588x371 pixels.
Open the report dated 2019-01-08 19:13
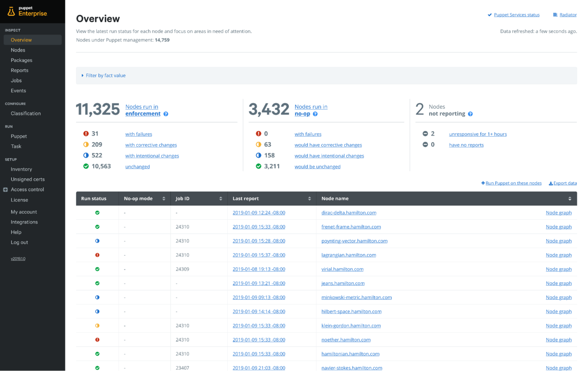tap(259, 269)
